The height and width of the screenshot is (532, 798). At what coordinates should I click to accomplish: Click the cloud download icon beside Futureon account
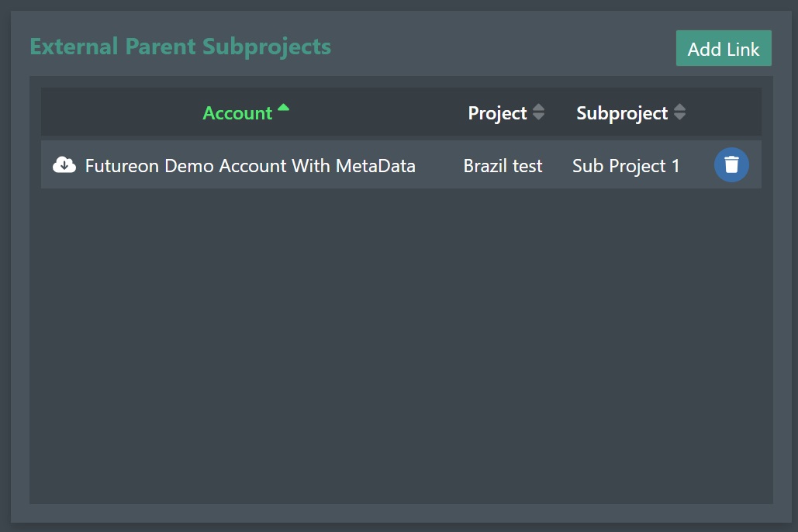tap(64, 164)
